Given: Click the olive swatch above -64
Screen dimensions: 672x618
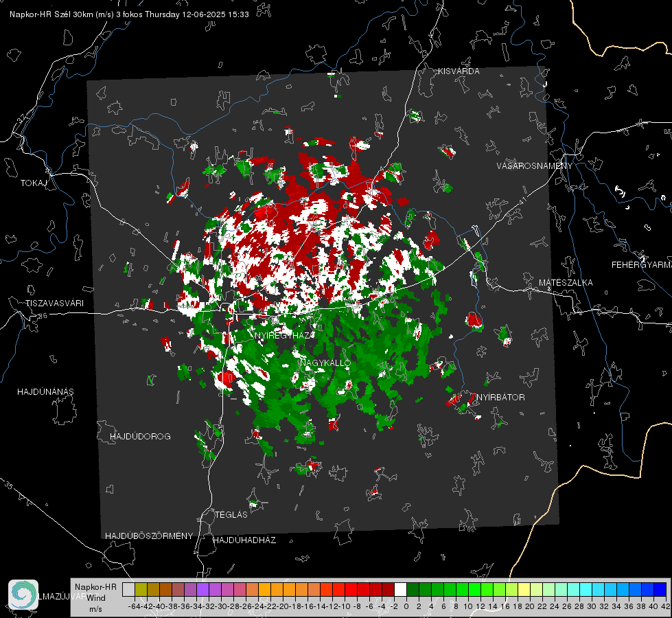Looking at the screenshot, I should tap(141, 589).
